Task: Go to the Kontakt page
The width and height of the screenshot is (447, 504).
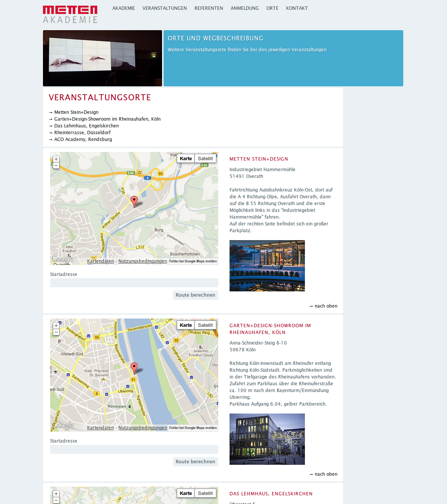Action: click(x=297, y=8)
